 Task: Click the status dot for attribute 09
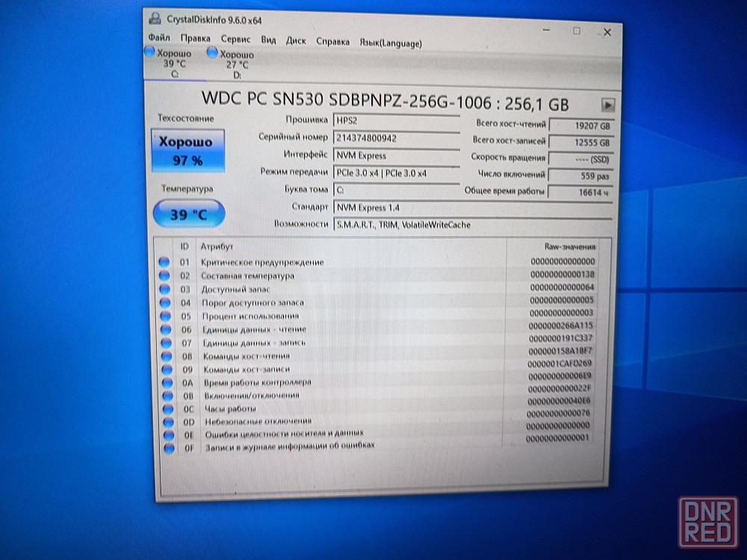[167, 369]
